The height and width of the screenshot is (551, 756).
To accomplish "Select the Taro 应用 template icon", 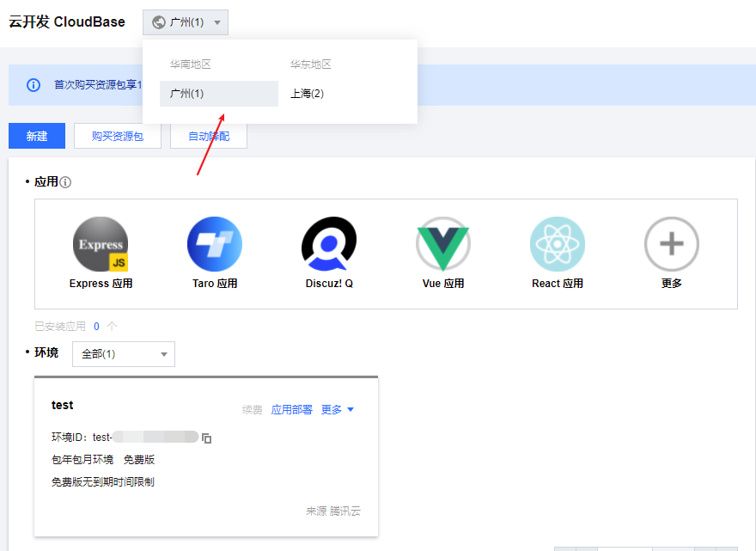I will coord(215,244).
